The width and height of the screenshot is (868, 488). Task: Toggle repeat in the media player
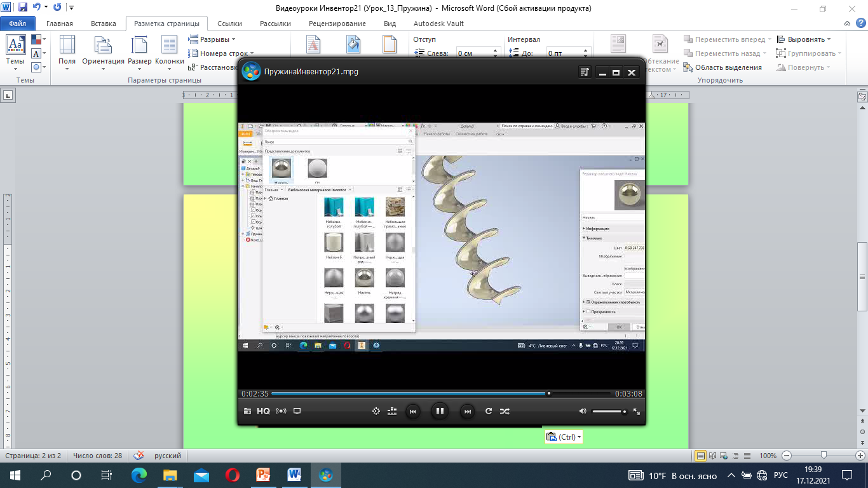pos(489,411)
